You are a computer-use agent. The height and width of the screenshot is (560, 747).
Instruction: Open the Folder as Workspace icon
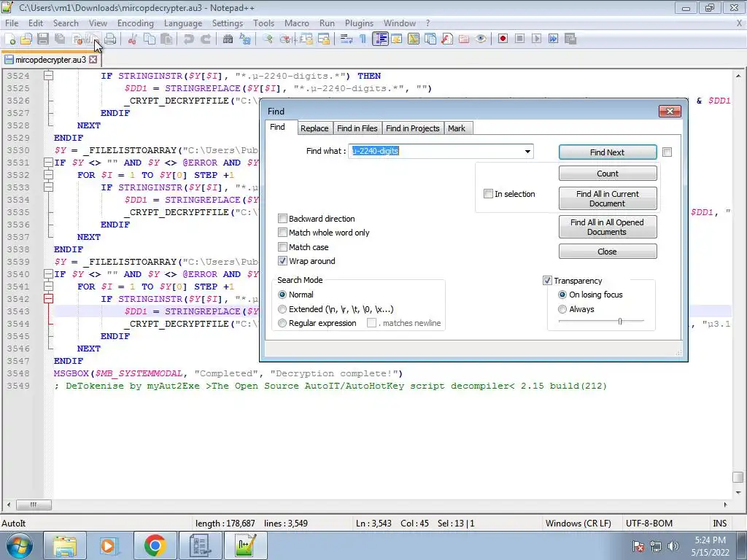point(464,39)
